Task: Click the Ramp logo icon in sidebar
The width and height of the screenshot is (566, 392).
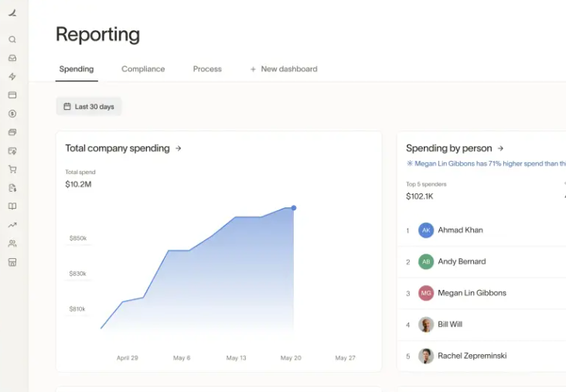Action: 12,13
